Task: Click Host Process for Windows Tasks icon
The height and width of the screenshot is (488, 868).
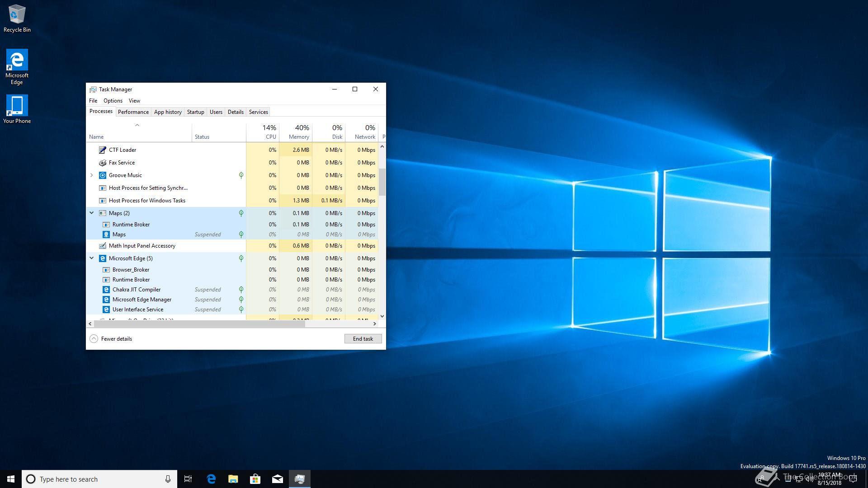Action: click(103, 201)
